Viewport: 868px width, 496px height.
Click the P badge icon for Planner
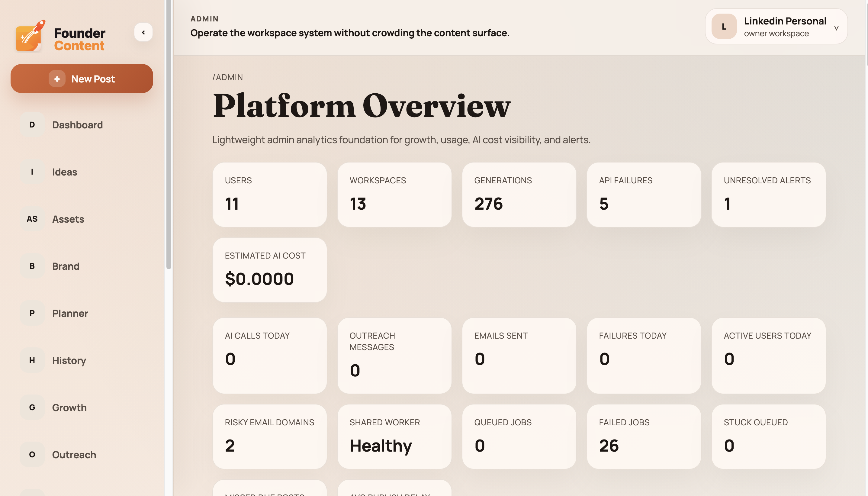click(x=32, y=313)
